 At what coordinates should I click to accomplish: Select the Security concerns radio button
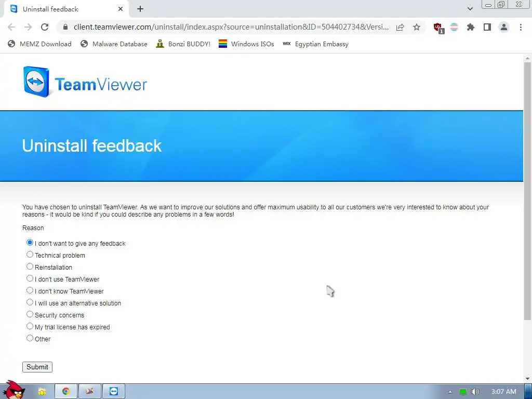30,314
